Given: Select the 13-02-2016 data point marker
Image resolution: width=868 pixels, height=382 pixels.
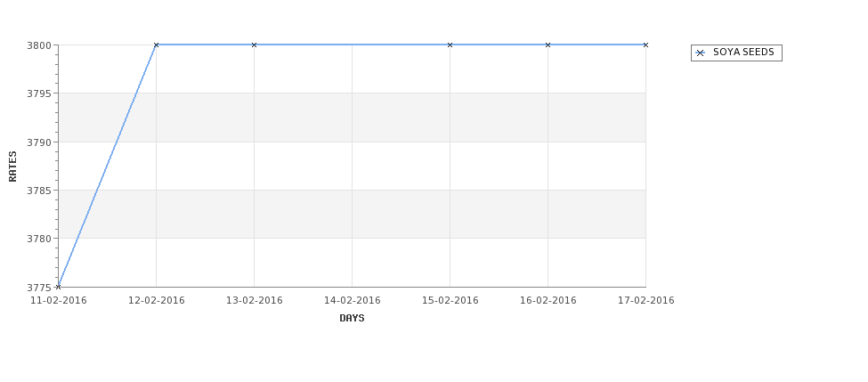Looking at the screenshot, I should [254, 45].
